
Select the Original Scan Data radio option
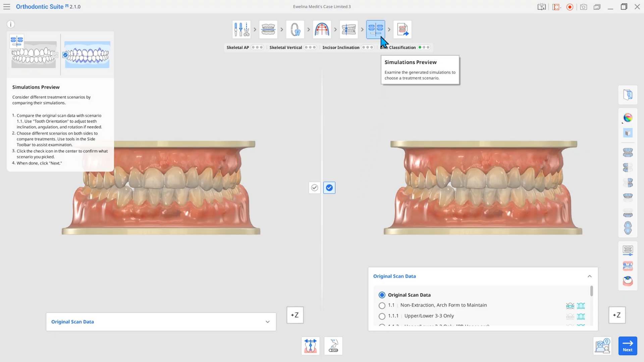coord(382,295)
